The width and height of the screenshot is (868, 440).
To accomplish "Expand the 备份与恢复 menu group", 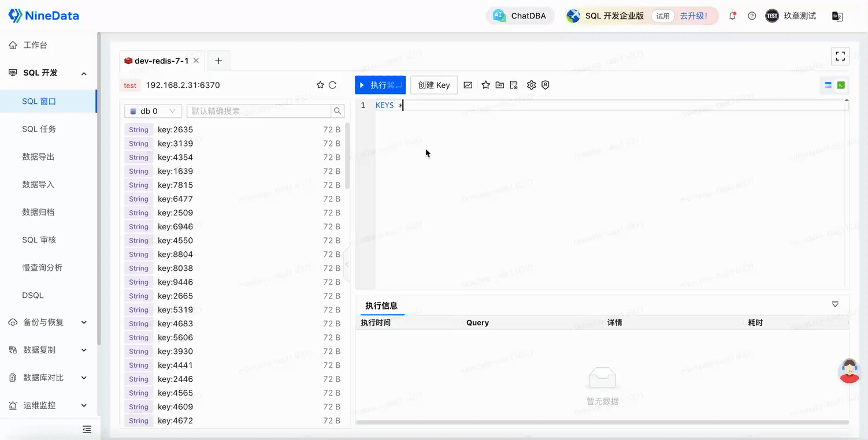I will [x=84, y=322].
